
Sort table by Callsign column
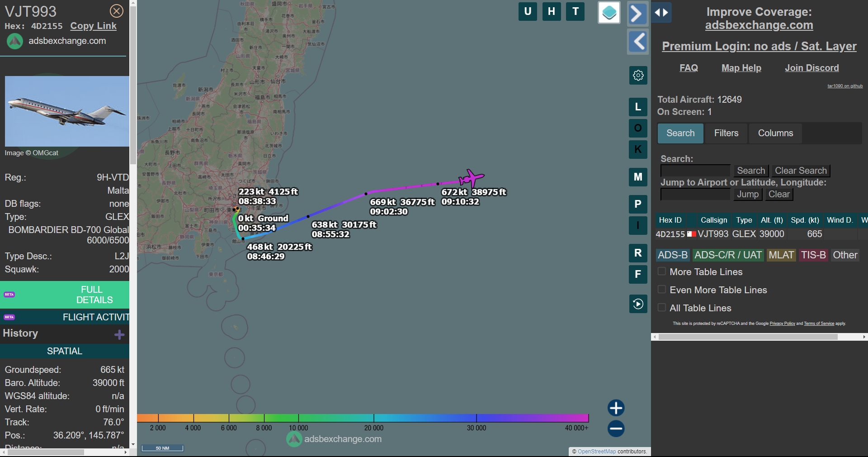tap(714, 220)
